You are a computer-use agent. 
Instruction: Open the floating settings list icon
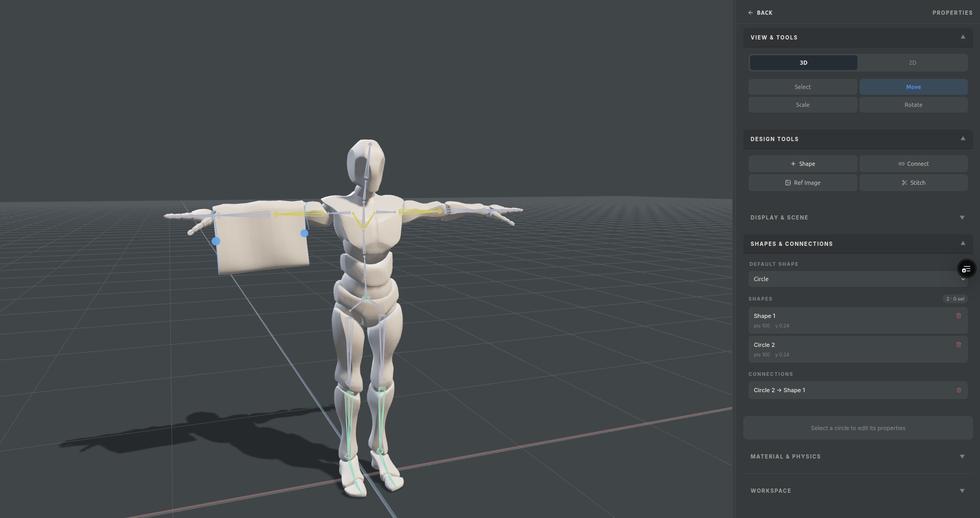coord(966,269)
